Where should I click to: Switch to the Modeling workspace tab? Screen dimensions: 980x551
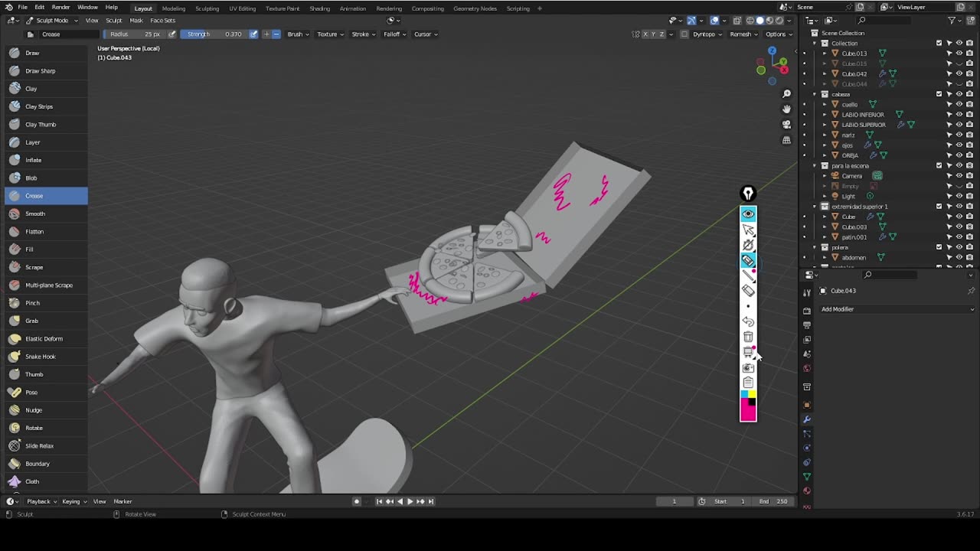coord(174,8)
